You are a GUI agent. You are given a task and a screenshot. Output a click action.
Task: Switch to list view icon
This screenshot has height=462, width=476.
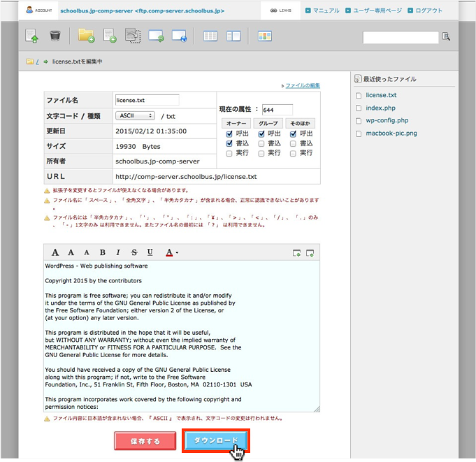210,36
